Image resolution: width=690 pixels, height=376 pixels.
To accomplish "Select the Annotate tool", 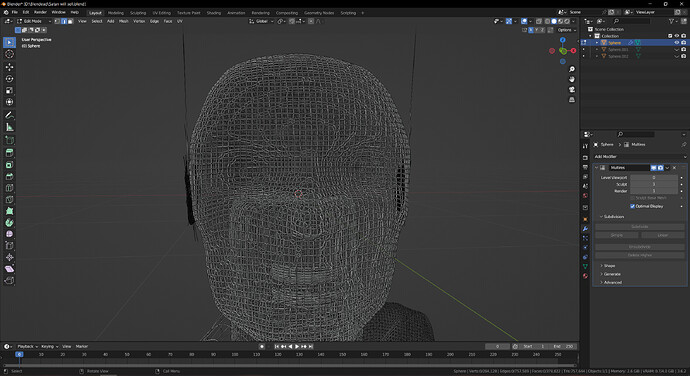I will (9, 115).
